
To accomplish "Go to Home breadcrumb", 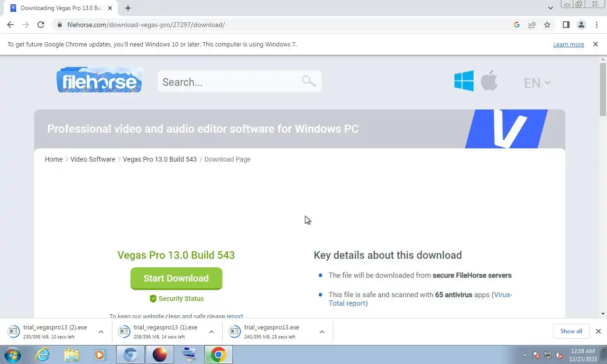I will pyautogui.click(x=54, y=159).
